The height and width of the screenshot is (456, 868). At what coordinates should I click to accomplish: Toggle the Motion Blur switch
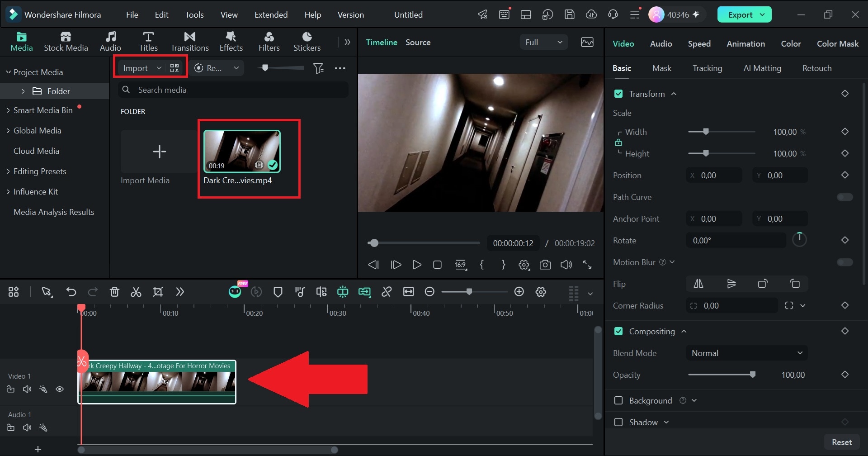[x=844, y=262]
